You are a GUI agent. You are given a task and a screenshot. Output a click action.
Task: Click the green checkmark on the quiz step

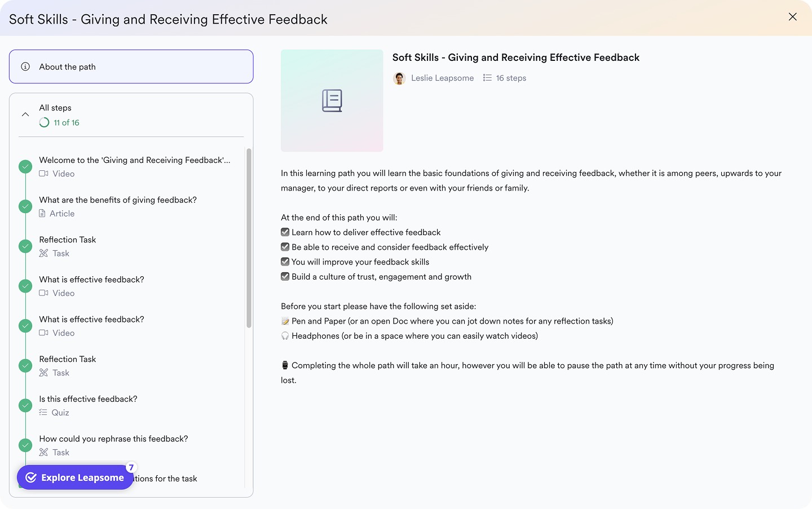(25, 405)
